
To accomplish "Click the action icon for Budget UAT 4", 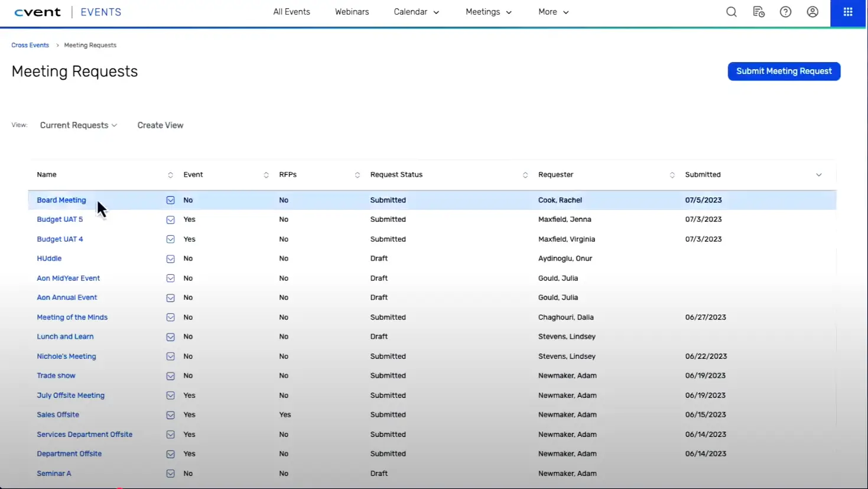I will pos(170,239).
